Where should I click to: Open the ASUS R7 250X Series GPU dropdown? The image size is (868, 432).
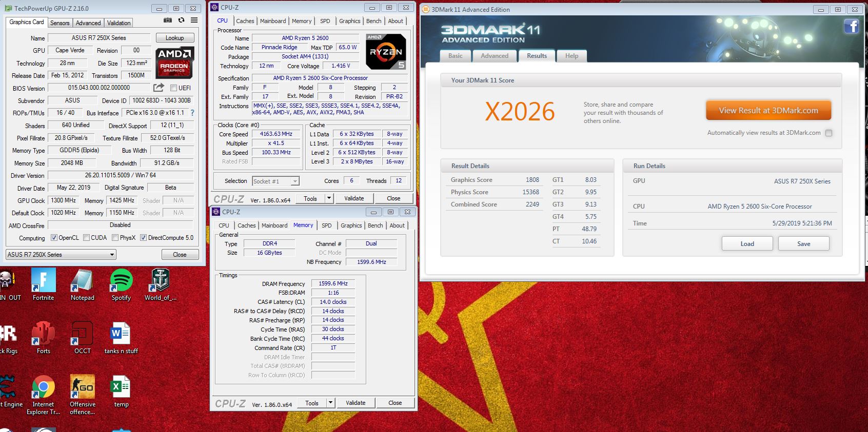(61, 255)
